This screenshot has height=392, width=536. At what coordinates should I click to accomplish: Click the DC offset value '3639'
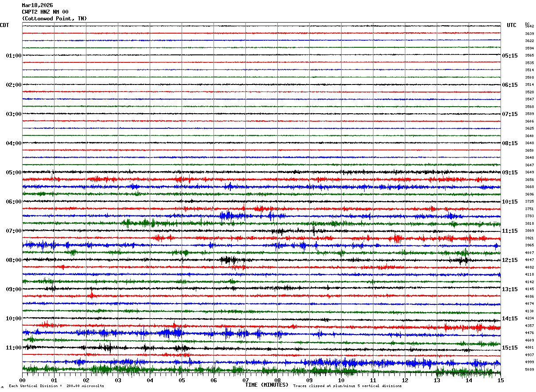tap(529, 34)
